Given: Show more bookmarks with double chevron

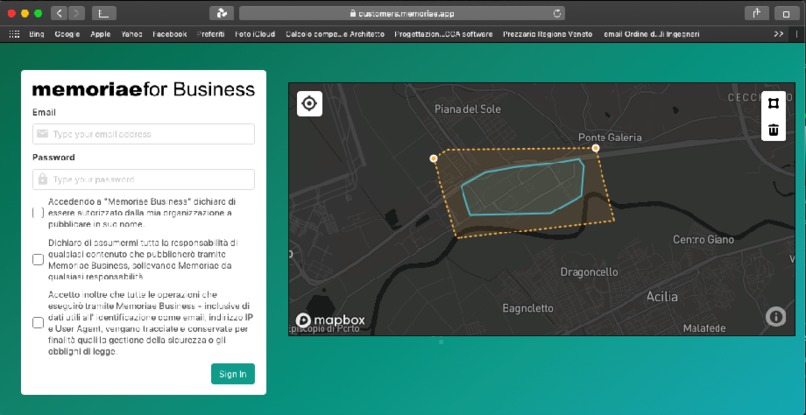Looking at the screenshot, I should point(779,34).
